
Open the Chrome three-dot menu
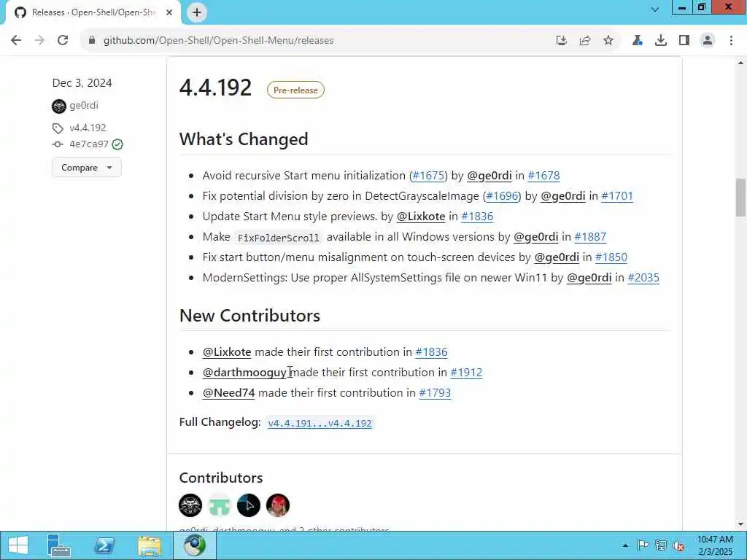point(731,41)
